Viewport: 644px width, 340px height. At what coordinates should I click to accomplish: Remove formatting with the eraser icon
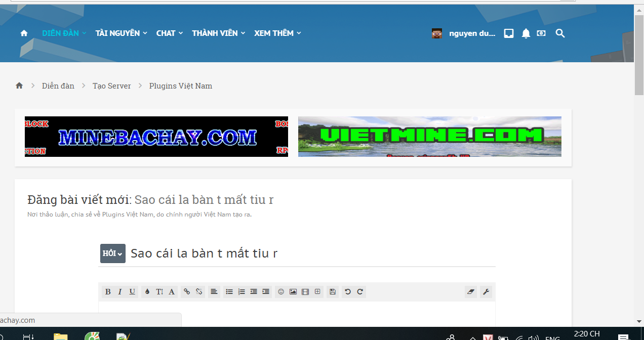[x=470, y=291]
